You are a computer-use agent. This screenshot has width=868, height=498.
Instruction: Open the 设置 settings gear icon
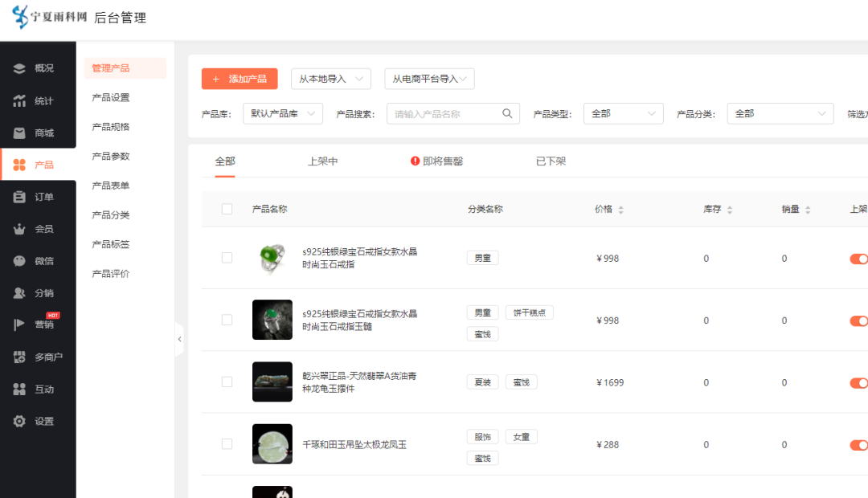coord(19,421)
